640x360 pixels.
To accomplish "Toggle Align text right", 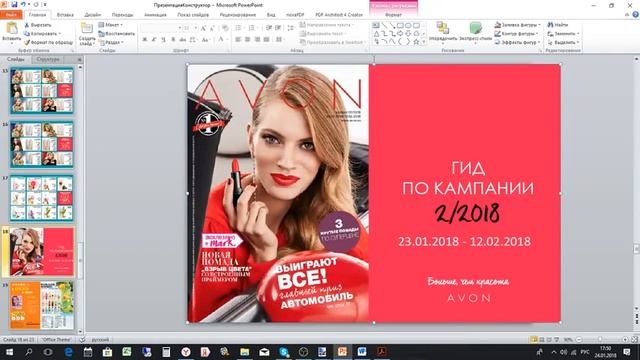I will (257, 40).
